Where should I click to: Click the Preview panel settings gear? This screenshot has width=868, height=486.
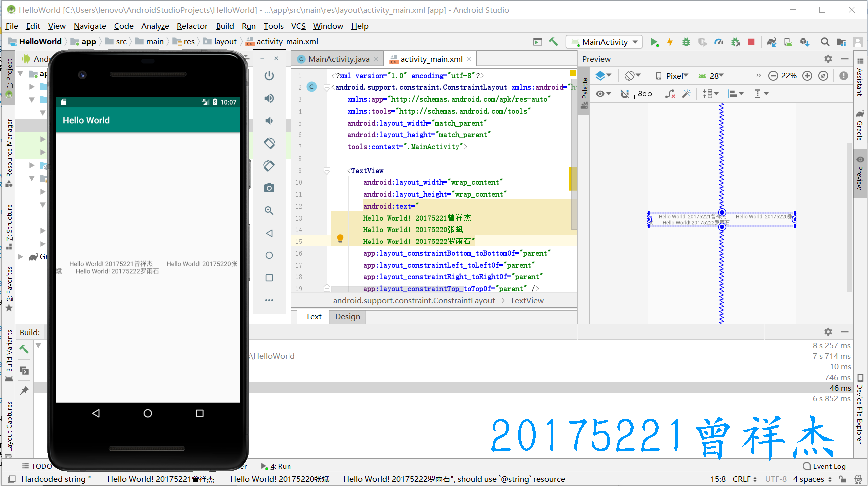[828, 59]
